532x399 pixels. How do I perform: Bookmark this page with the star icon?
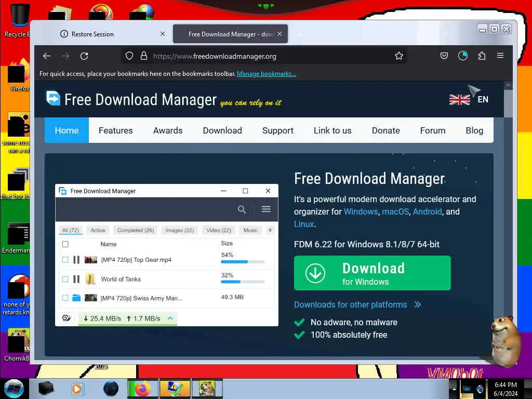399,56
